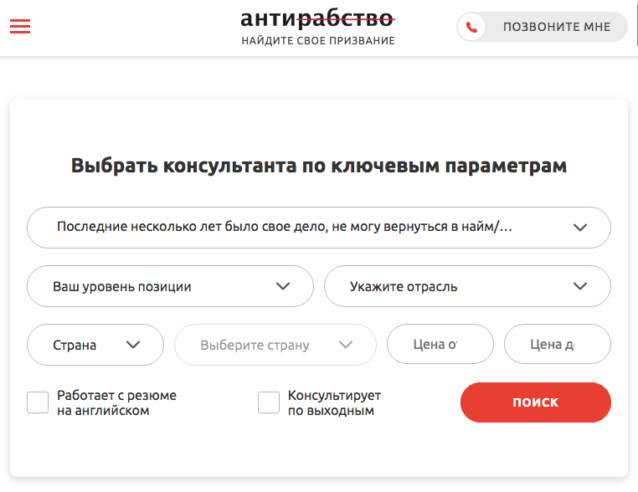Open the Последние несколько лет dropdown

pyautogui.click(x=319, y=227)
